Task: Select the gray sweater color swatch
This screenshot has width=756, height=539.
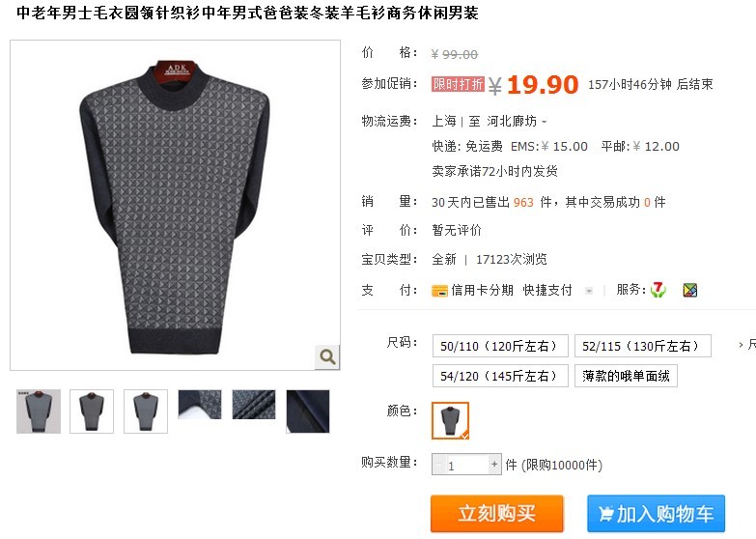Action: tap(450, 420)
